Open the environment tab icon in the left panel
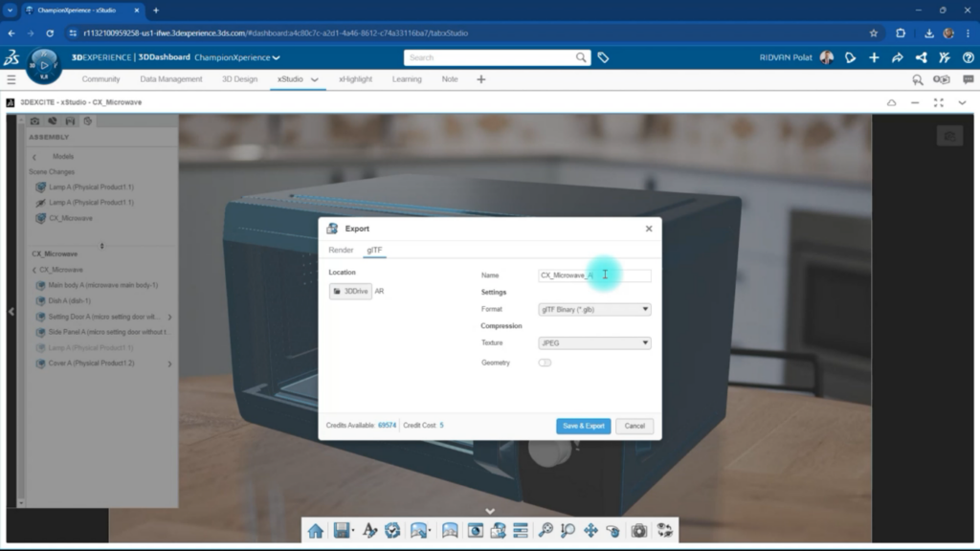980x551 pixels. click(x=70, y=121)
